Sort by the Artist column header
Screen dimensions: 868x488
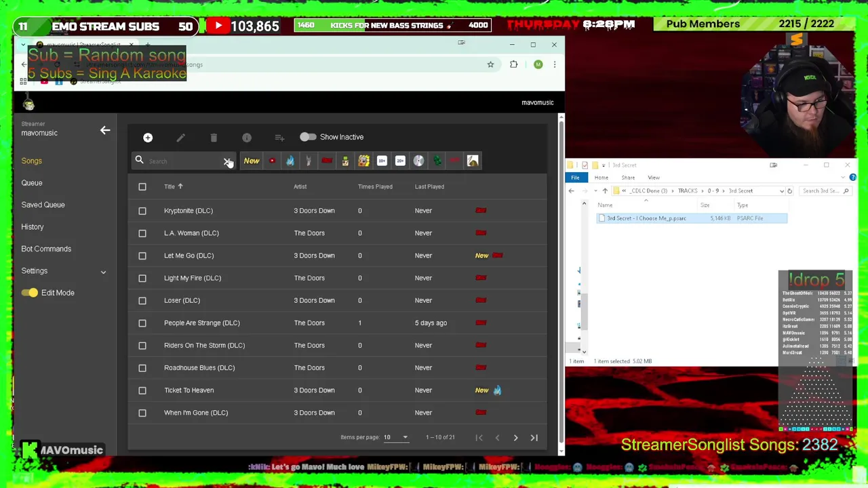coord(300,186)
